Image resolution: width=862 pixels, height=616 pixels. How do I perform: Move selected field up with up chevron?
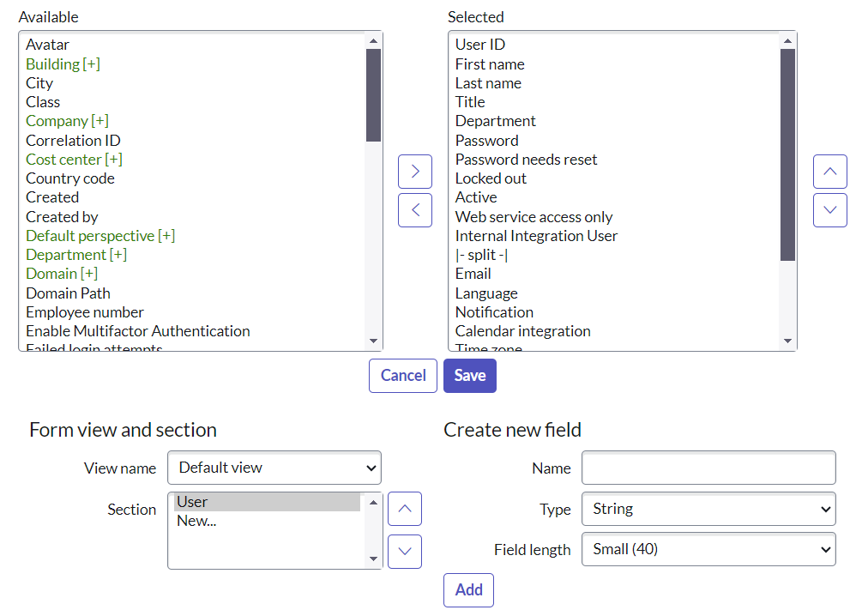coord(829,172)
